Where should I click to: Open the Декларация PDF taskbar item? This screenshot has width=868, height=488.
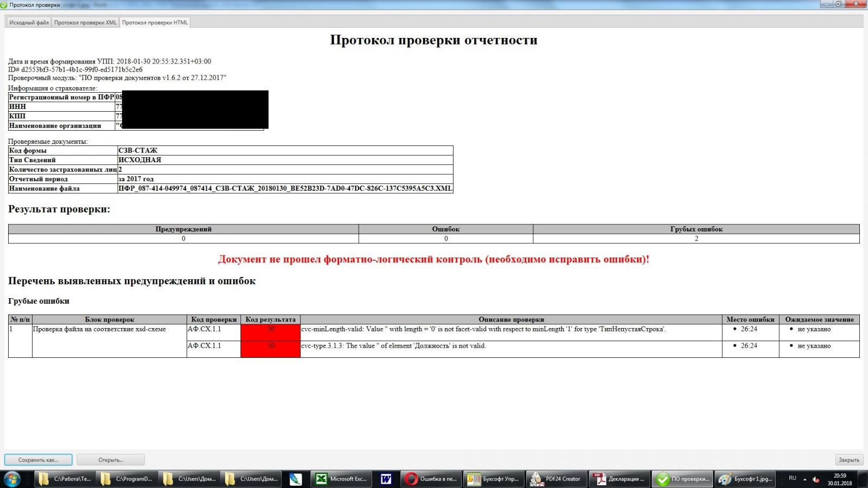(x=619, y=479)
